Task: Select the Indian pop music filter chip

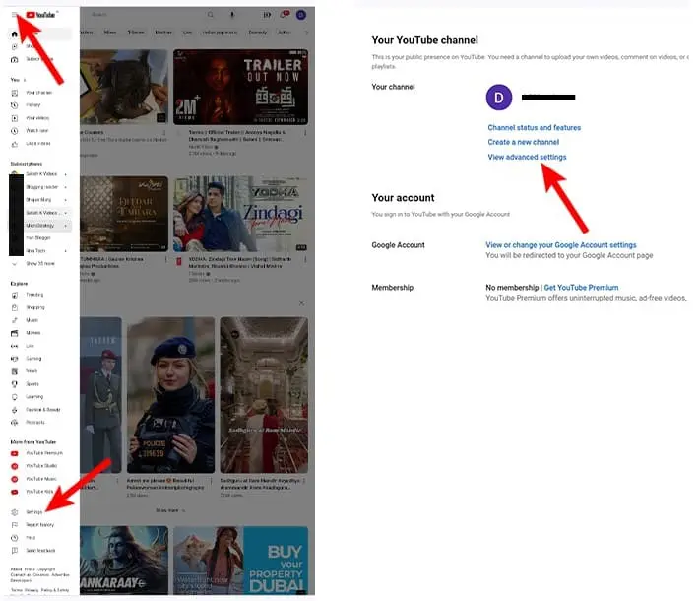Action: (x=221, y=33)
